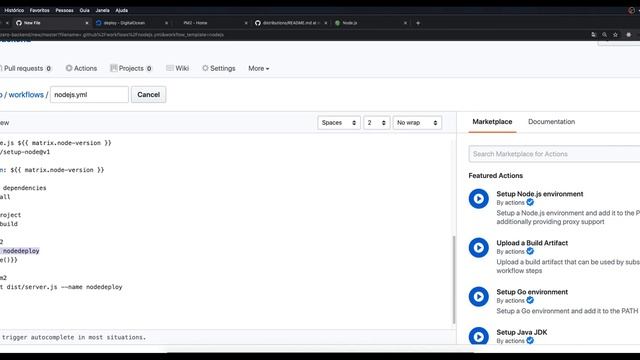Screen dimensions: 640x360
Task: Open the Spaces indent mode dropdown
Action: tap(339, 122)
